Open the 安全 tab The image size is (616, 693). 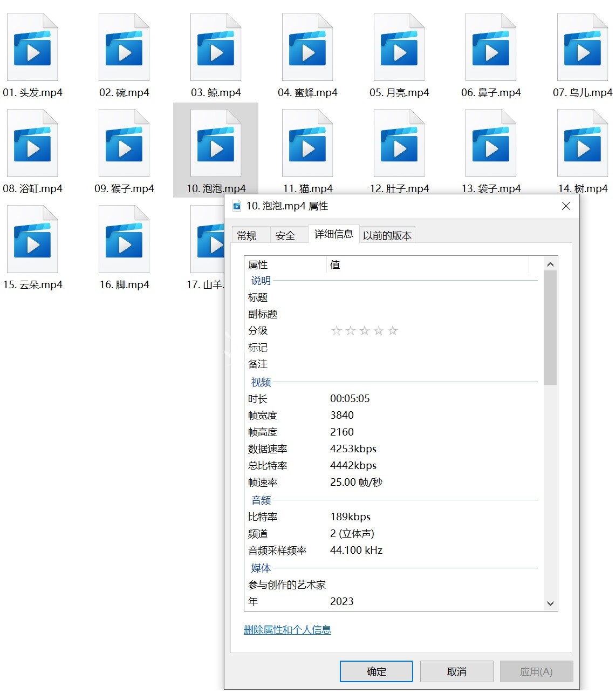285,235
